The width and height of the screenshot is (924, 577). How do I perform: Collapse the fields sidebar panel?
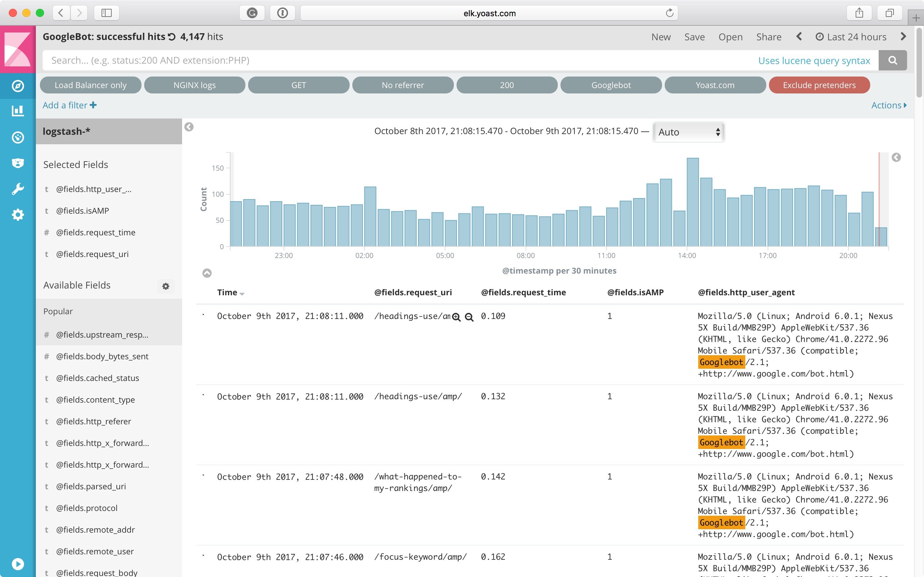coord(189,127)
